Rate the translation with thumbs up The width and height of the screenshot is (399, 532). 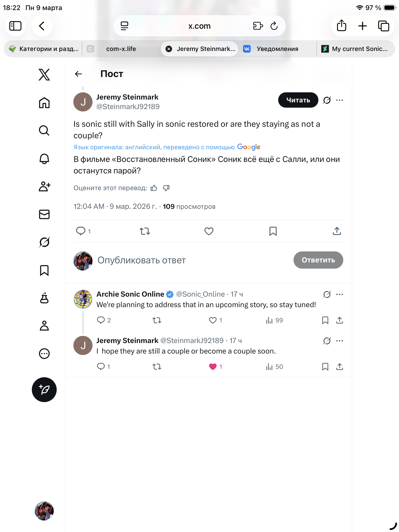[154, 188]
